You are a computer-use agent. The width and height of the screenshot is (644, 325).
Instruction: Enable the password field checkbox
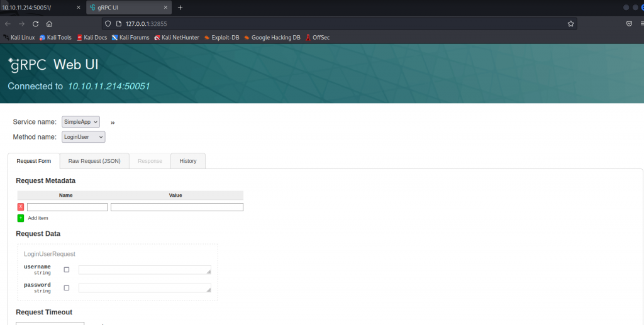(67, 288)
